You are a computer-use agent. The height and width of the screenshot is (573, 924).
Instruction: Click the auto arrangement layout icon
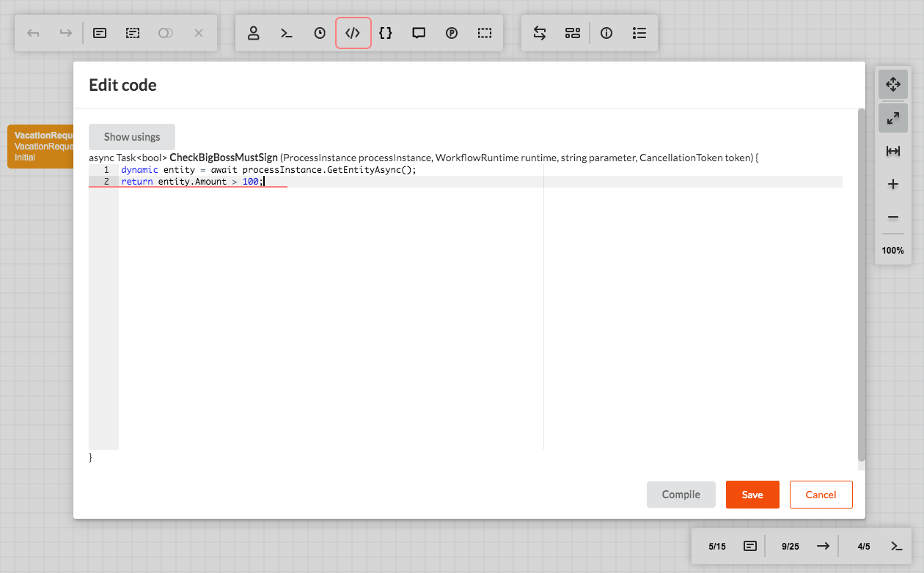click(x=573, y=33)
